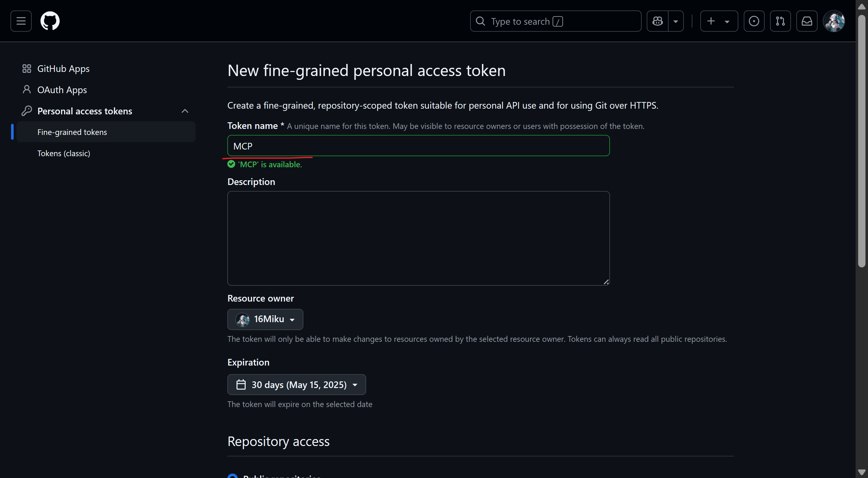Screen dimensions: 868x478
Task: Collapse the Personal access tokens section
Action: [x=185, y=111]
